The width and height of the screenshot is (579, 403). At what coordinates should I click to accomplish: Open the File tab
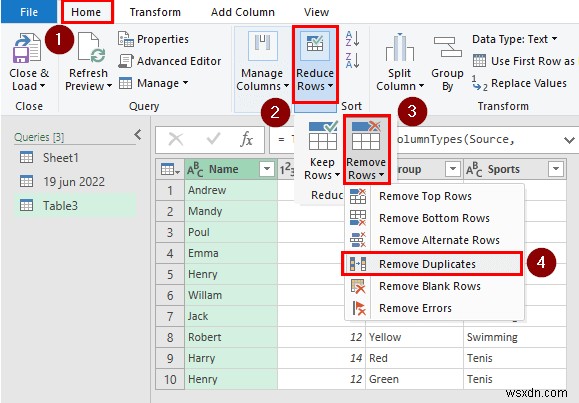point(29,12)
